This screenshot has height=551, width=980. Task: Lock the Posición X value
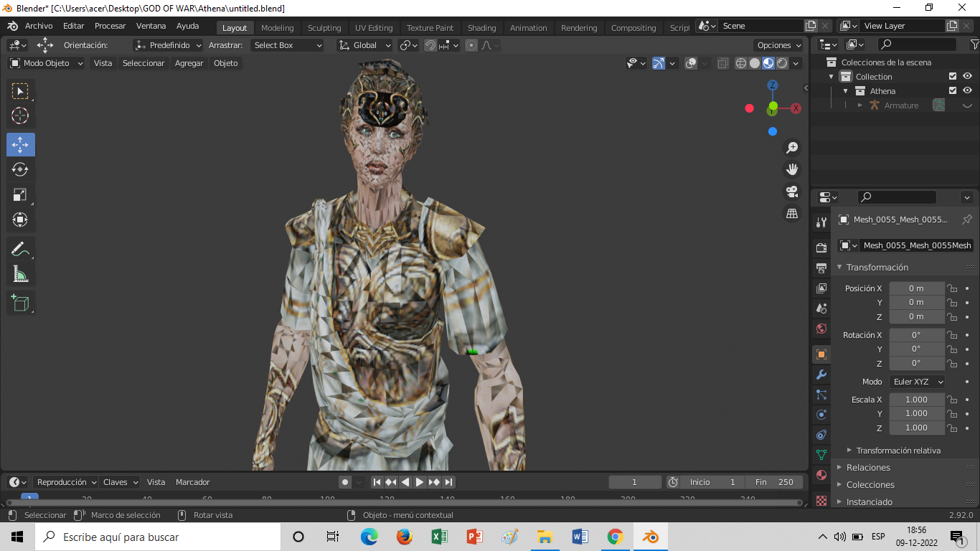coord(952,288)
